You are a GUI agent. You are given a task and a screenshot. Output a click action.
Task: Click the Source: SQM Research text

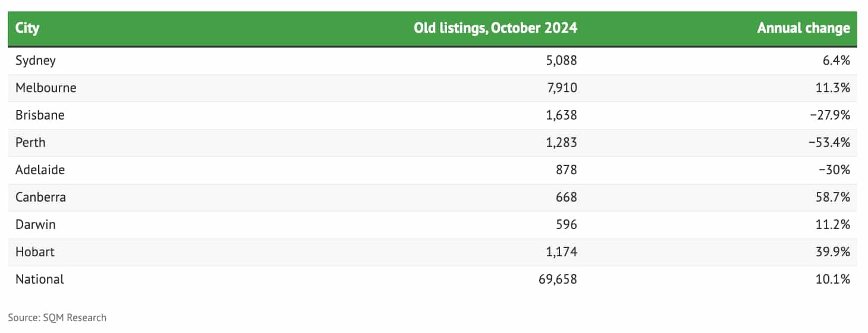pyautogui.click(x=57, y=318)
